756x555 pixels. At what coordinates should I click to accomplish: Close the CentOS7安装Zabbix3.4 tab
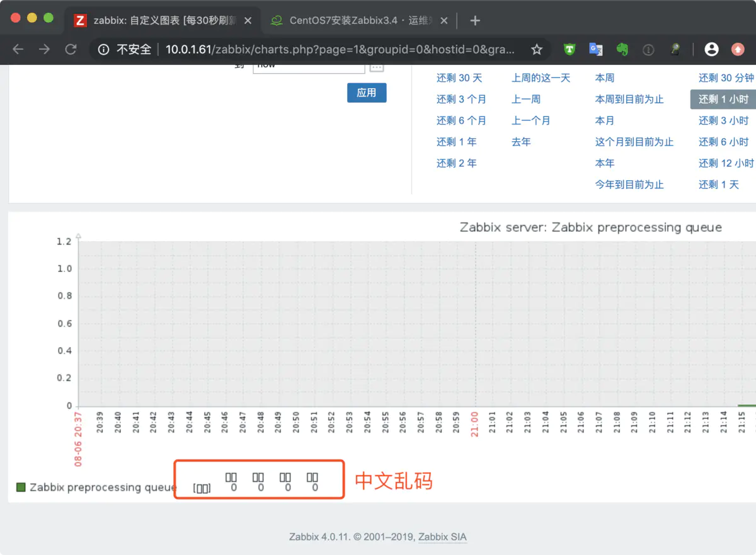(444, 21)
